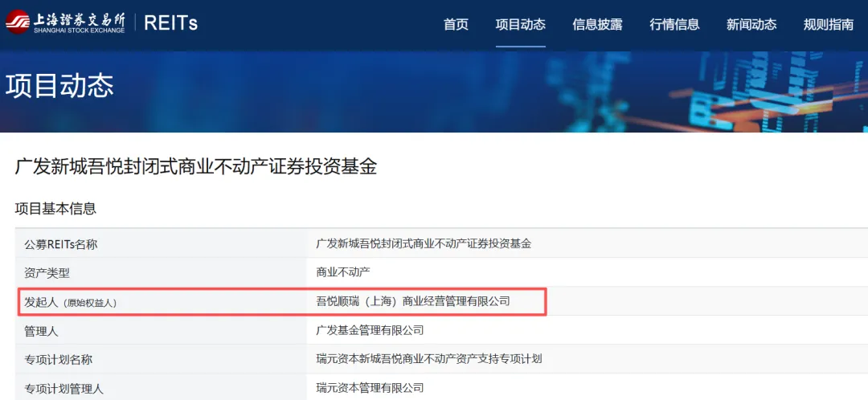
Task: Click the 商业不动产 value cell
Action: [x=342, y=272]
